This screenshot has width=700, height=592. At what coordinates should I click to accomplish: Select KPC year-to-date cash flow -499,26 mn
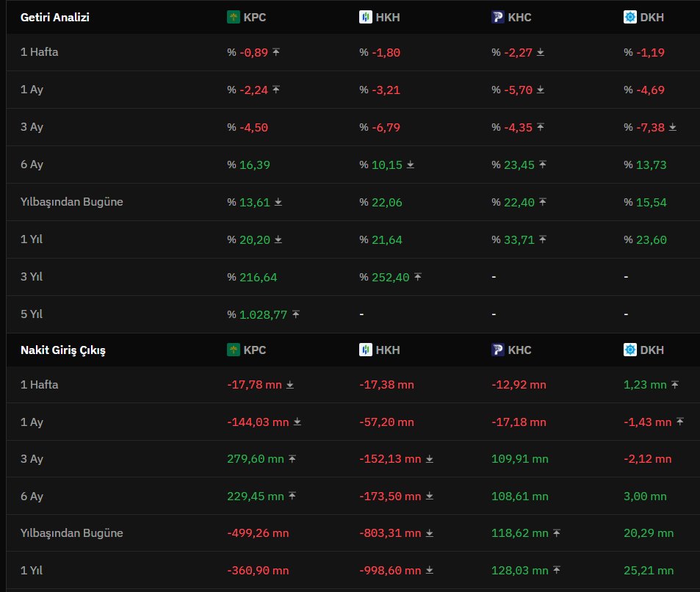(258, 533)
